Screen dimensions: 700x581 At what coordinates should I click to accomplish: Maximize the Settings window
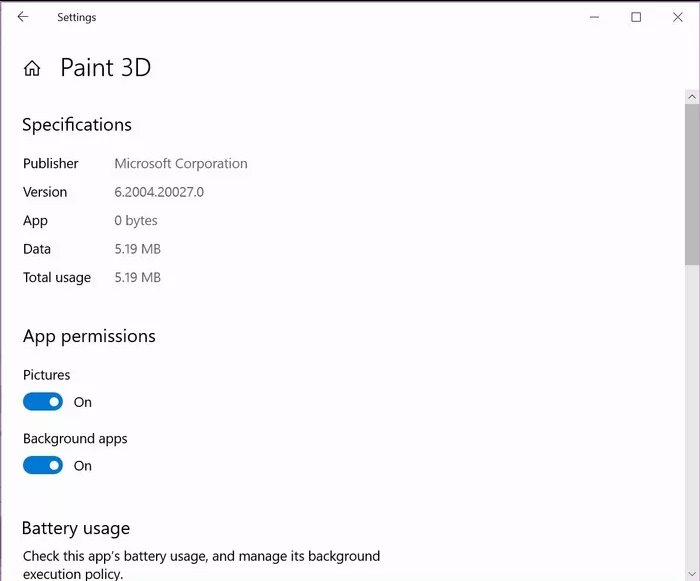click(x=636, y=17)
